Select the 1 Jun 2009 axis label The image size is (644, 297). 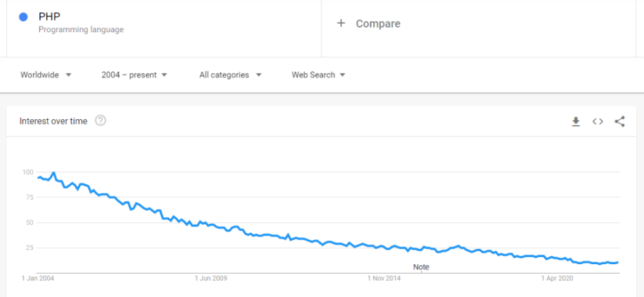click(x=211, y=278)
